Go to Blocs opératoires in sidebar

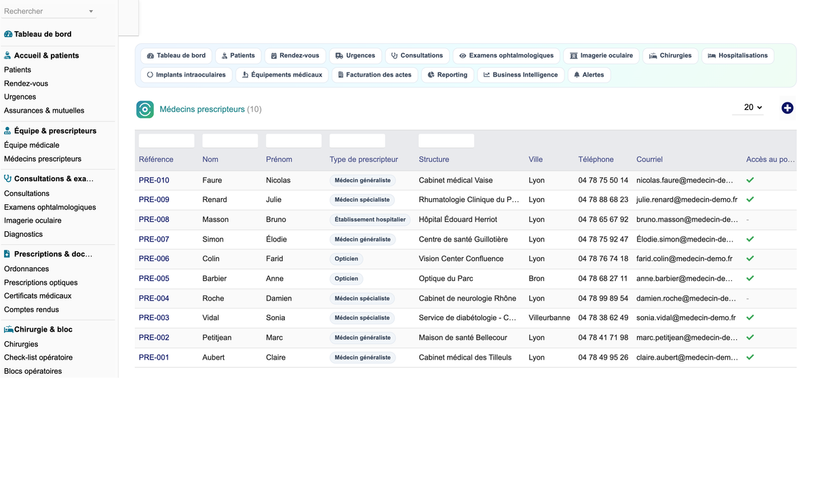33,371
